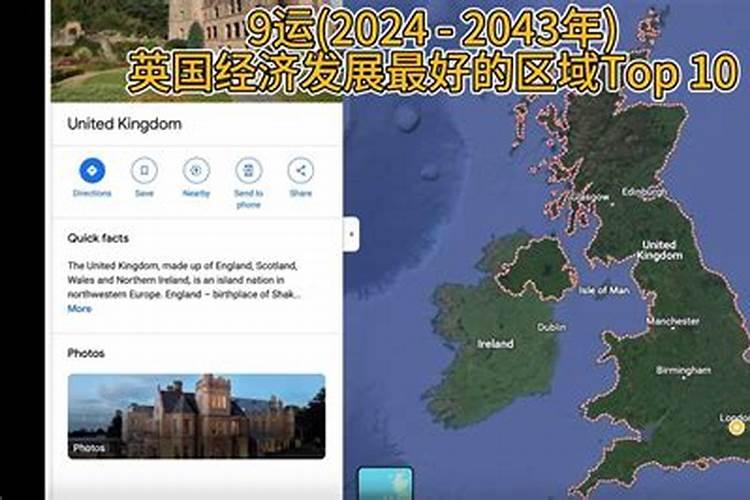The width and height of the screenshot is (750, 500).
Task: Click the Birmingham map label
Action: click(x=684, y=370)
